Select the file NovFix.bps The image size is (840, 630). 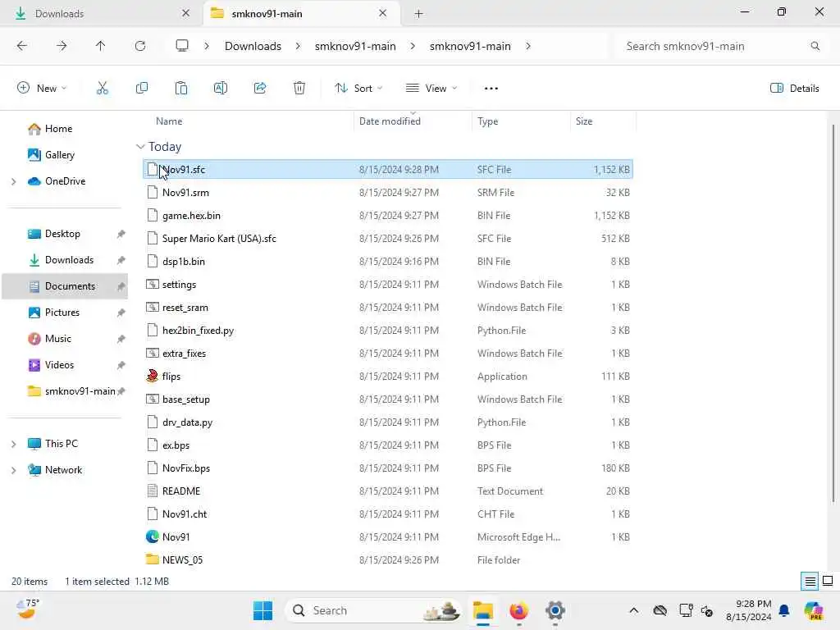click(388, 468)
